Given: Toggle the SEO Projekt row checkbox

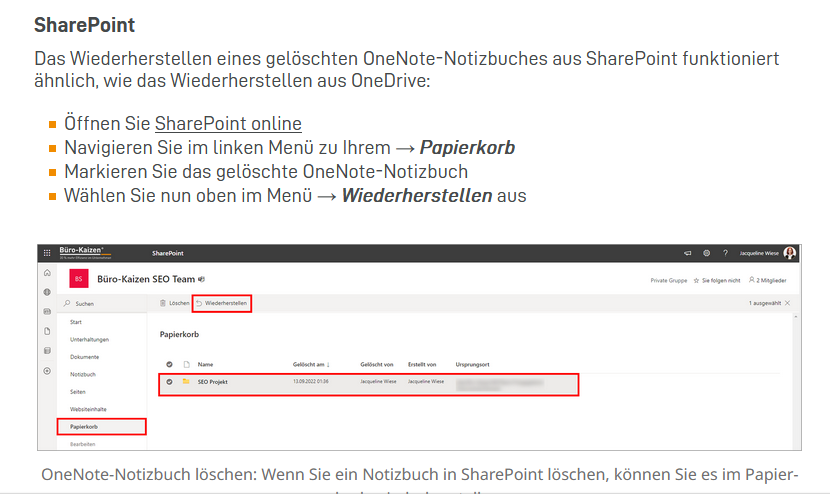Looking at the screenshot, I should (x=169, y=382).
